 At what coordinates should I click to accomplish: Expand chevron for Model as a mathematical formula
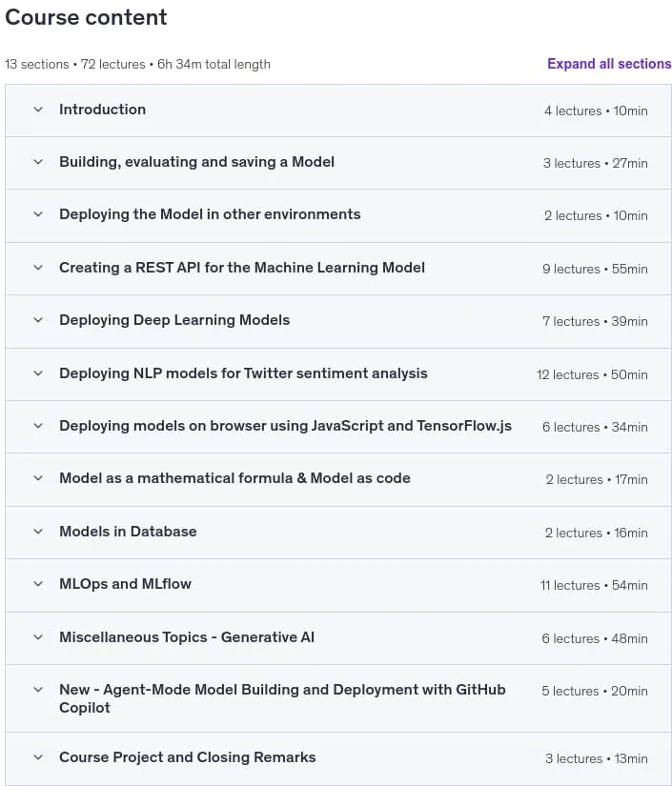[38, 478]
